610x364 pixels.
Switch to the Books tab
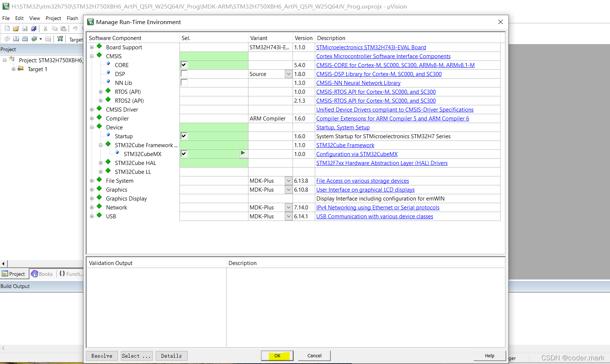pyautogui.click(x=42, y=274)
